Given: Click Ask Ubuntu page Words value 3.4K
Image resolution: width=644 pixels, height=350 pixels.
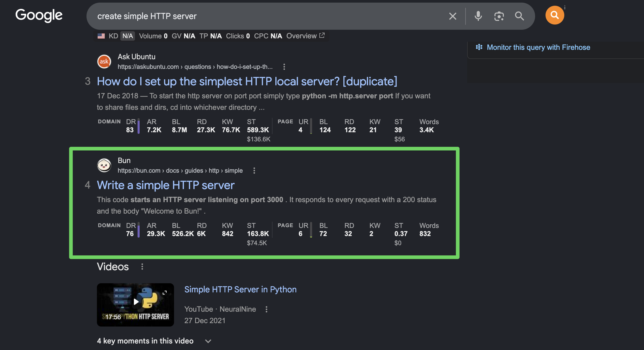Looking at the screenshot, I should (x=426, y=130).
